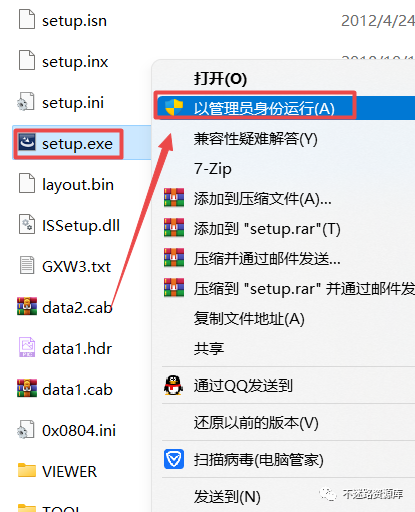Select the VIEWER folder icon
The height and width of the screenshot is (512, 415).
[x=27, y=471]
